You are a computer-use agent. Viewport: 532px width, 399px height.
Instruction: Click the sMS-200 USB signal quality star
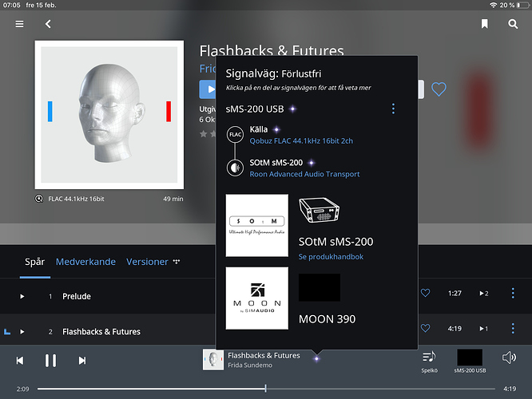click(292, 109)
